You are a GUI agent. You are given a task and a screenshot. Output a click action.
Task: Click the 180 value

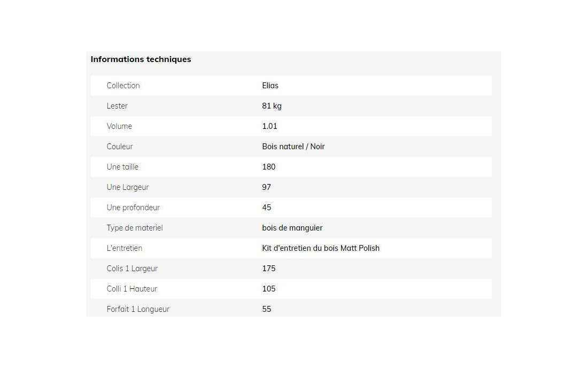(x=268, y=166)
